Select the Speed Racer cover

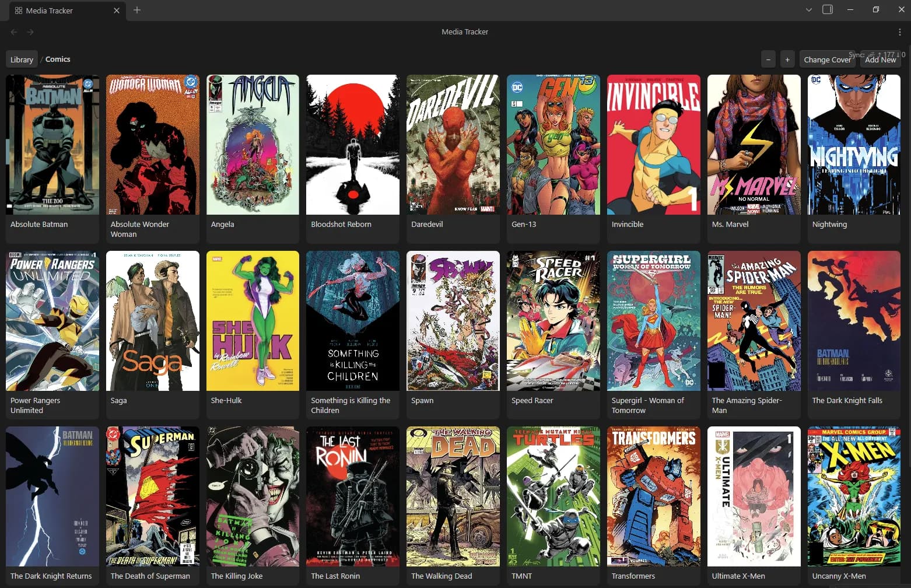point(553,321)
